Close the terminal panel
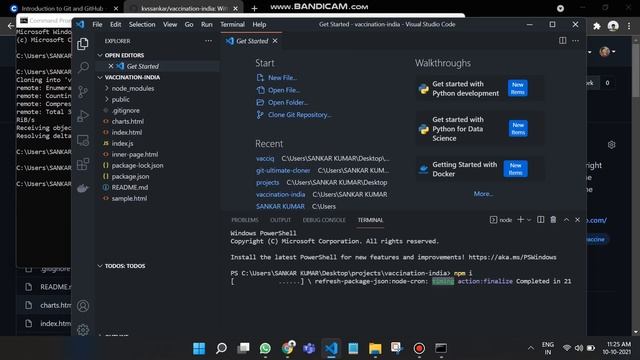This screenshot has width=640, height=360. tap(577, 220)
